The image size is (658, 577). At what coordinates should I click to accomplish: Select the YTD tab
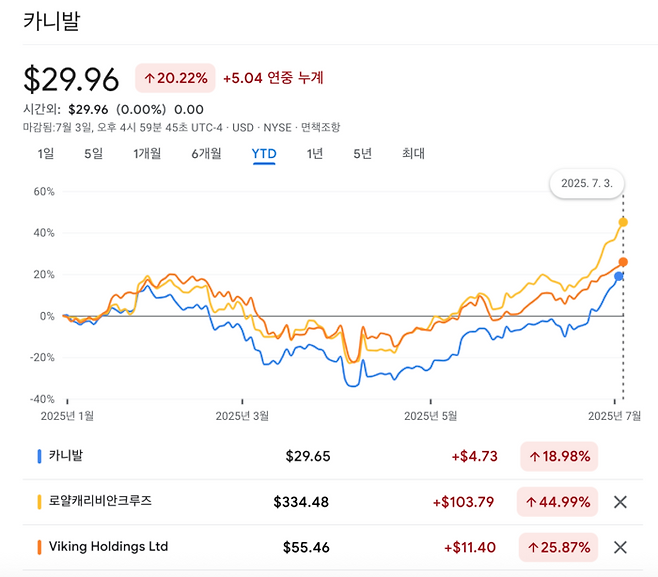coord(264,153)
